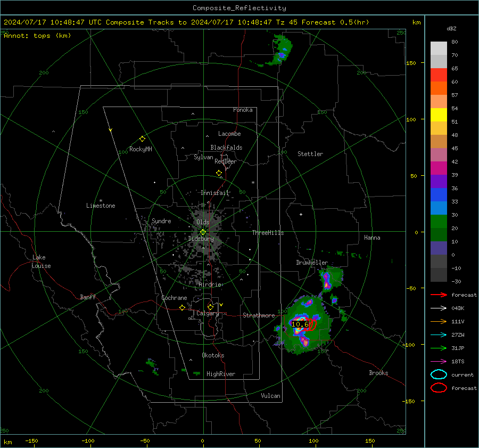
Task: Click the Sundre label on the map
Action: (x=161, y=221)
